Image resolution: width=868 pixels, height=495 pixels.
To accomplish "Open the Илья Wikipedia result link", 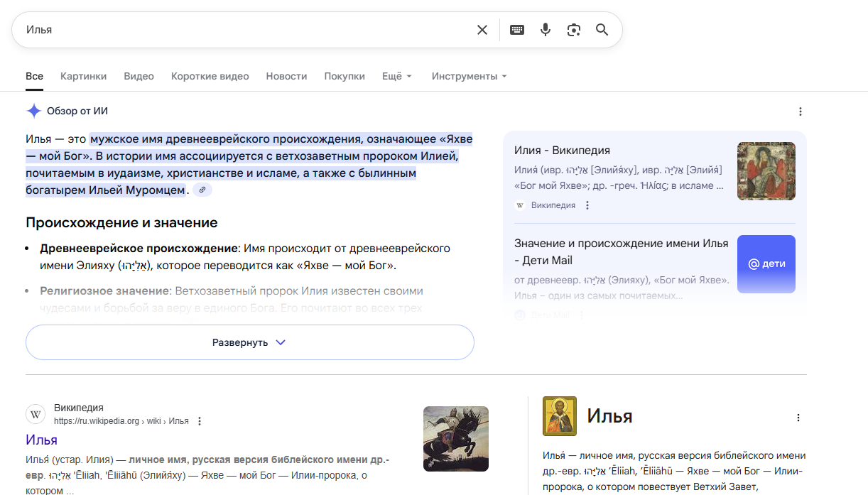I will 41,440.
